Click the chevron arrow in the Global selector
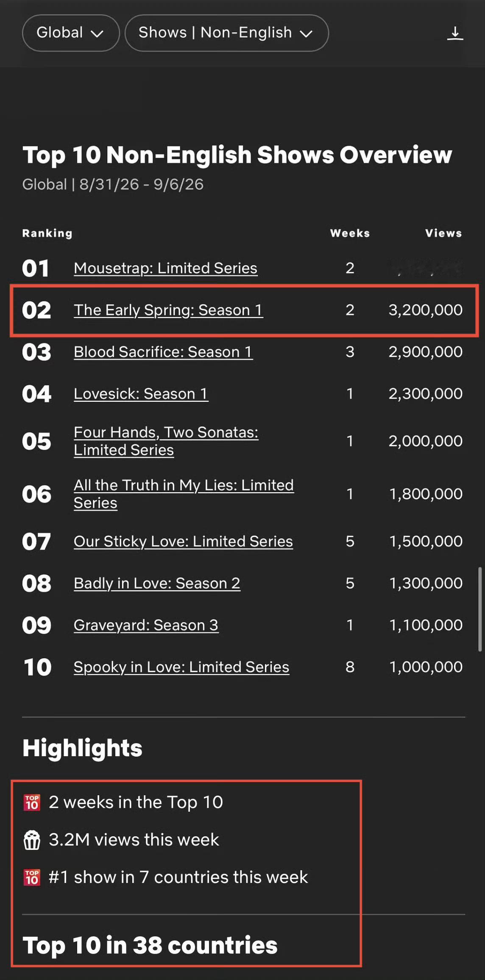The image size is (485, 980). 97,33
